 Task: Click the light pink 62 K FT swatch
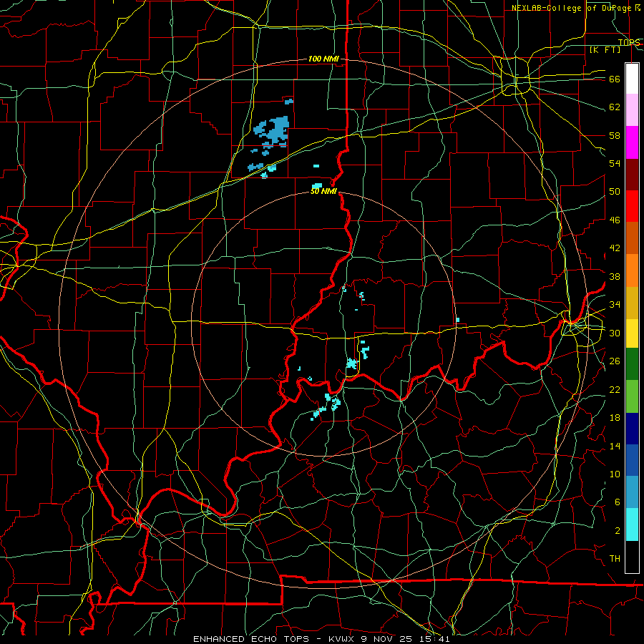632,110
